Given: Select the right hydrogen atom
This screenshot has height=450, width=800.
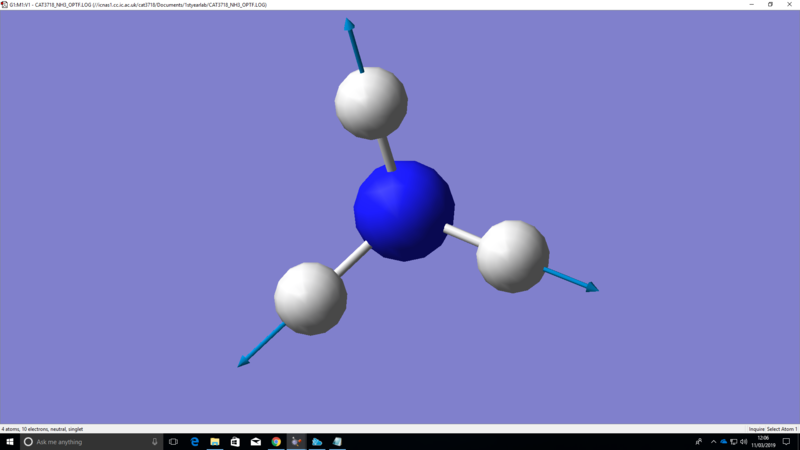Looking at the screenshot, I should (x=513, y=257).
